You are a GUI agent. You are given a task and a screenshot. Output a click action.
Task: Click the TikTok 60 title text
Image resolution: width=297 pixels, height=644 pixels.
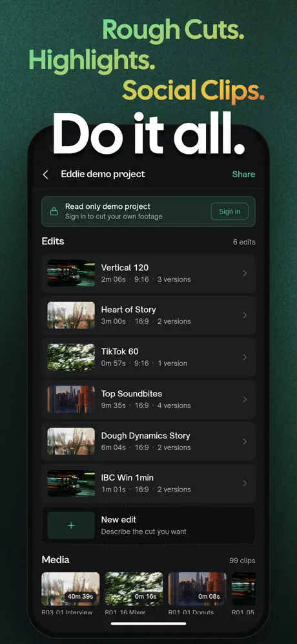120,352
